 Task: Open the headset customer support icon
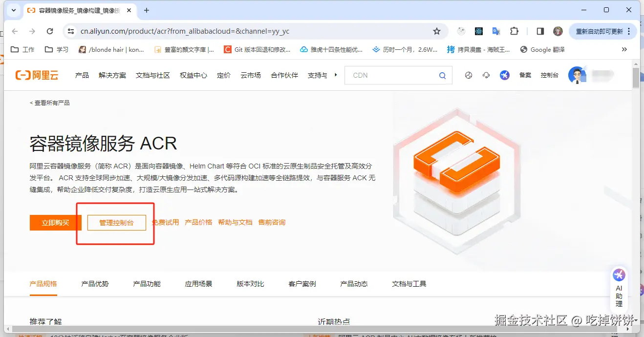(486, 75)
